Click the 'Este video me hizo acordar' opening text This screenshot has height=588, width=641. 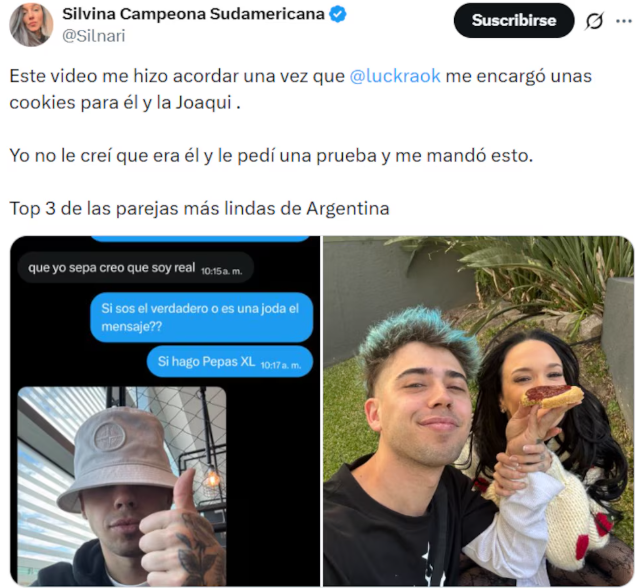pos(177,76)
